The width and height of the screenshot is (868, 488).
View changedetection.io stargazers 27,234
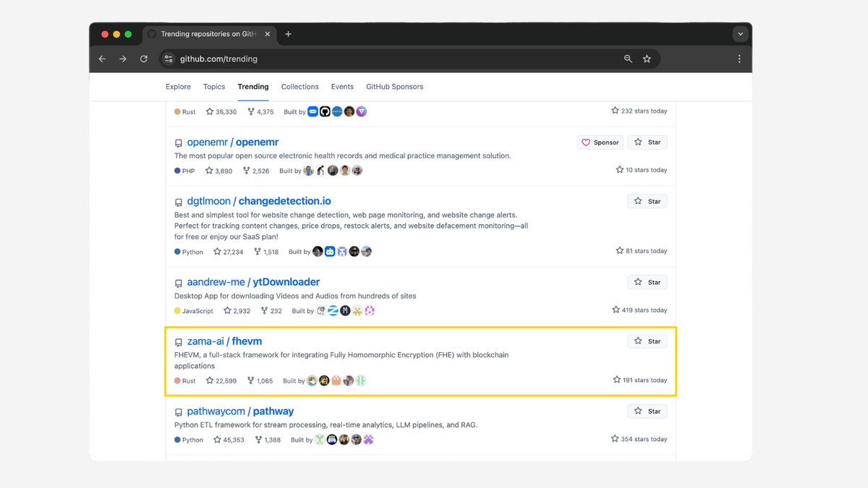tap(229, 252)
